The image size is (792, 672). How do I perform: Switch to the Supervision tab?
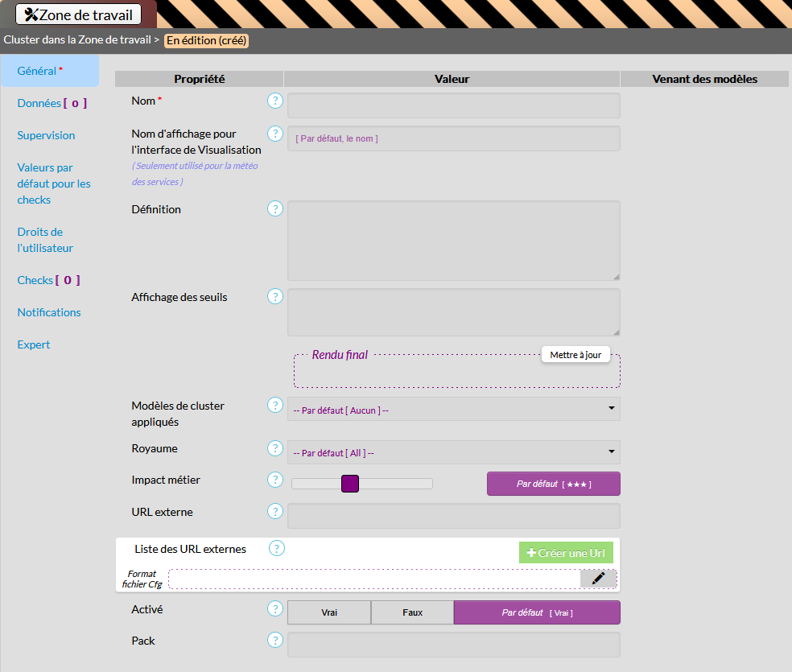tap(46, 135)
